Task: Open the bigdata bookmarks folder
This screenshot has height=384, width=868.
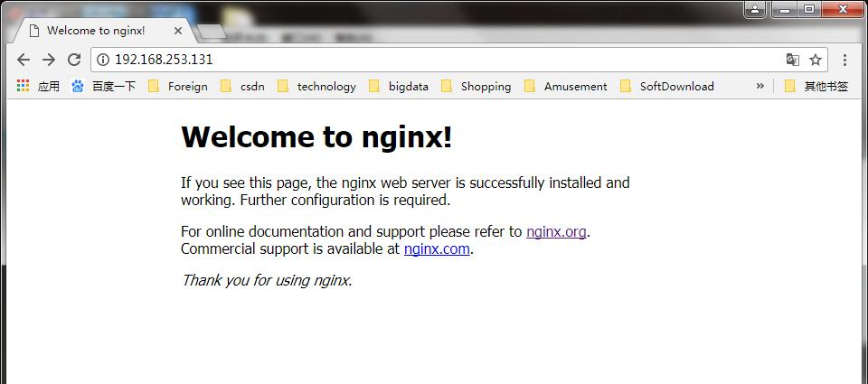Action: (x=399, y=87)
